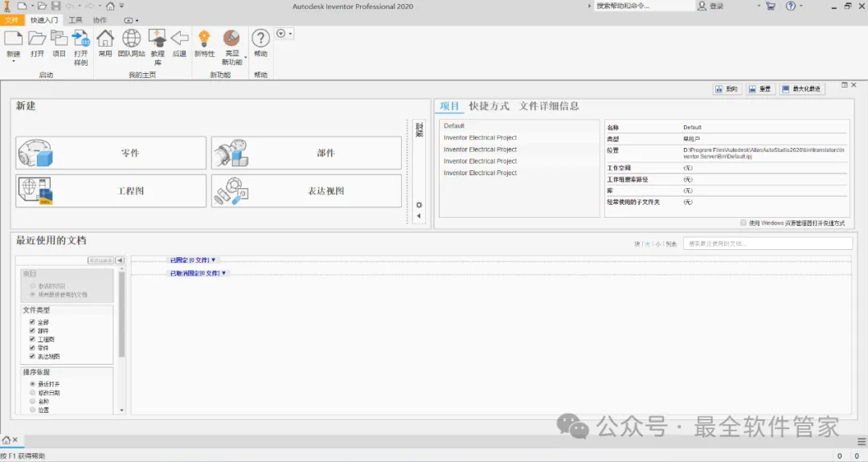Open the 教程库 (Tutorial Gallery) icon
The image size is (868, 462).
pos(158,39)
